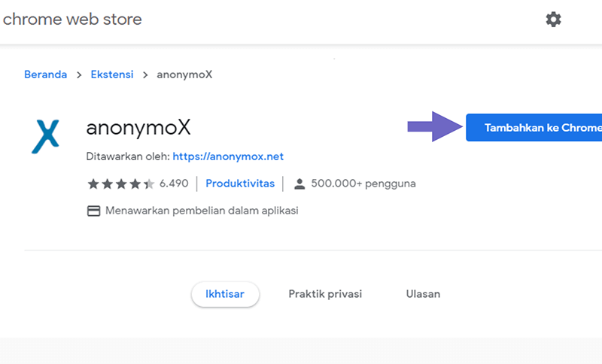Click the anonymoX blue X logo
This screenshot has height=364, width=602.
45,137
